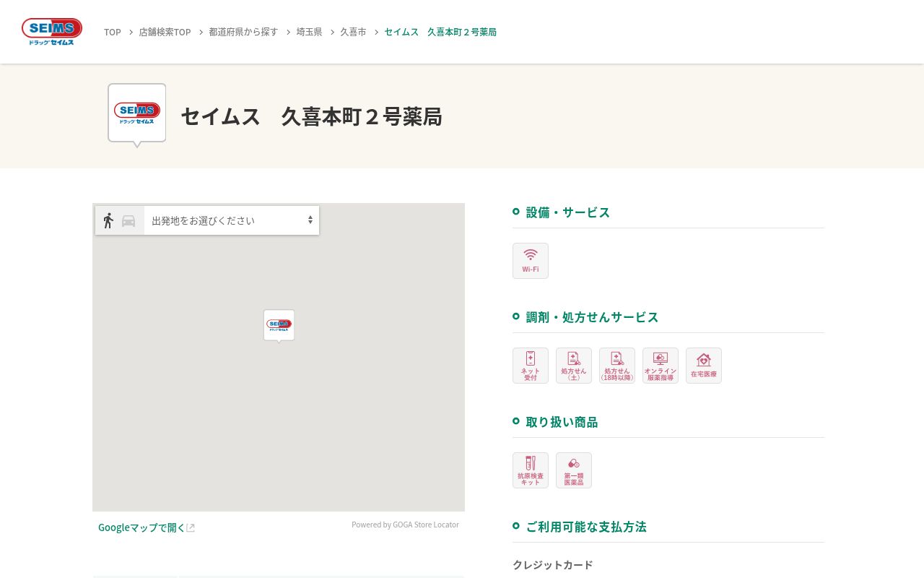
Task: Click the Powered by GOGA Store Locator text
Action: (405, 525)
